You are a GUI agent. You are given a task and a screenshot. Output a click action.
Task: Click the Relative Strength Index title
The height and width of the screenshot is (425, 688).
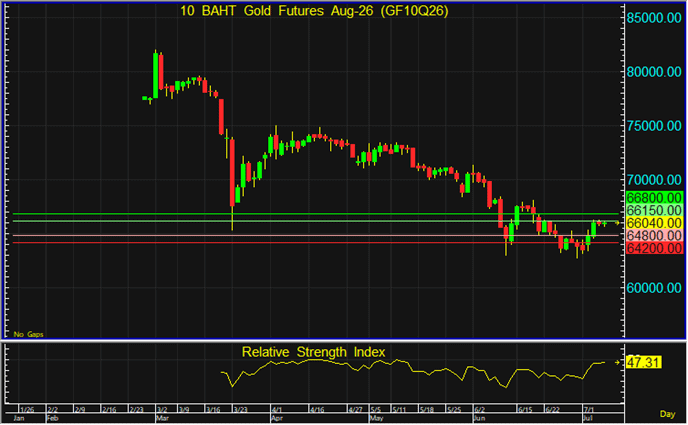click(313, 352)
